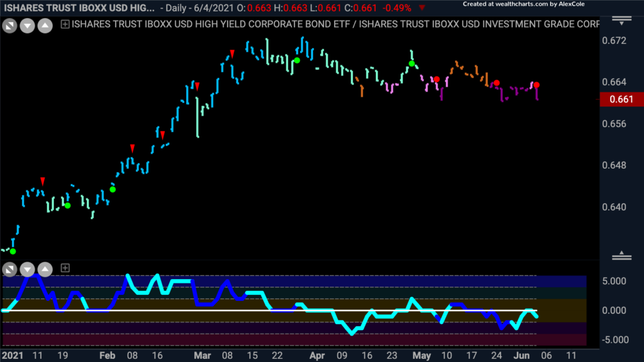This screenshot has height=362, width=644.
Task: Click the 0.640 price axis label
Action: coord(614,207)
